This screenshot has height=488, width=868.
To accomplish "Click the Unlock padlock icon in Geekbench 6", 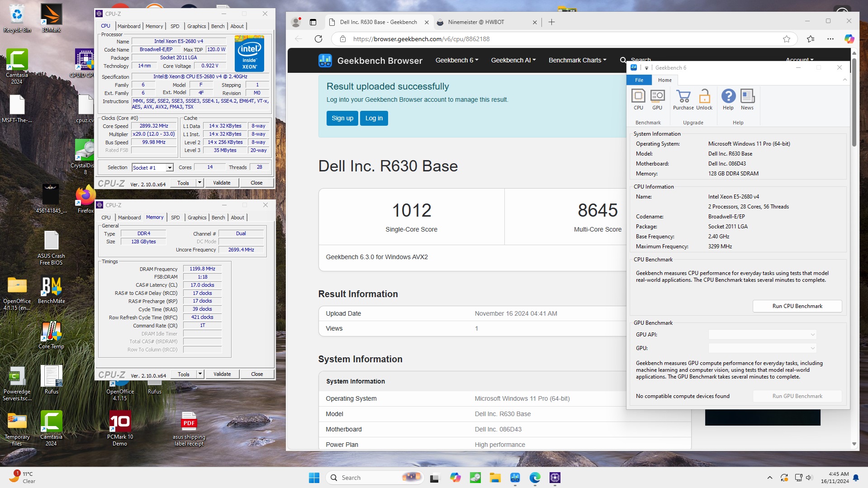I will point(704,99).
